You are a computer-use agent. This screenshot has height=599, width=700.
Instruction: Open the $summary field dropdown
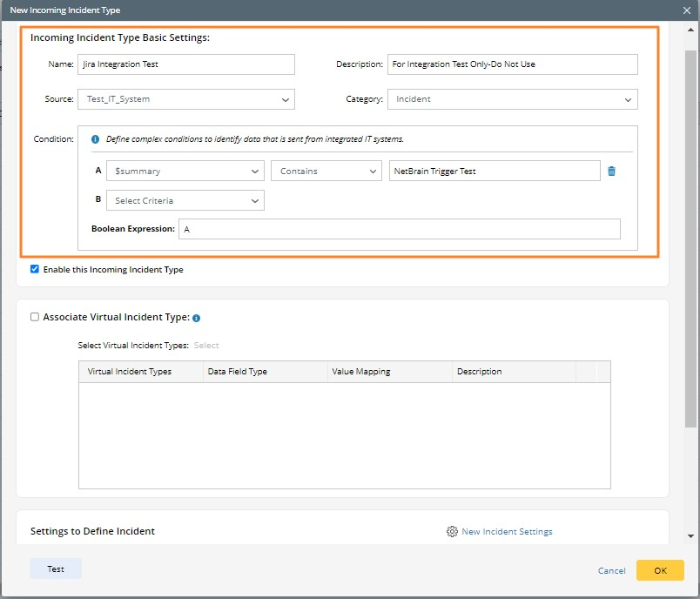pos(185,172)
